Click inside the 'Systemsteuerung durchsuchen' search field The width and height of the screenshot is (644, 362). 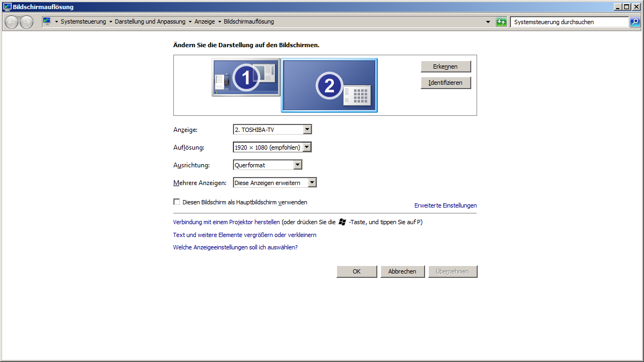(568, 22)
